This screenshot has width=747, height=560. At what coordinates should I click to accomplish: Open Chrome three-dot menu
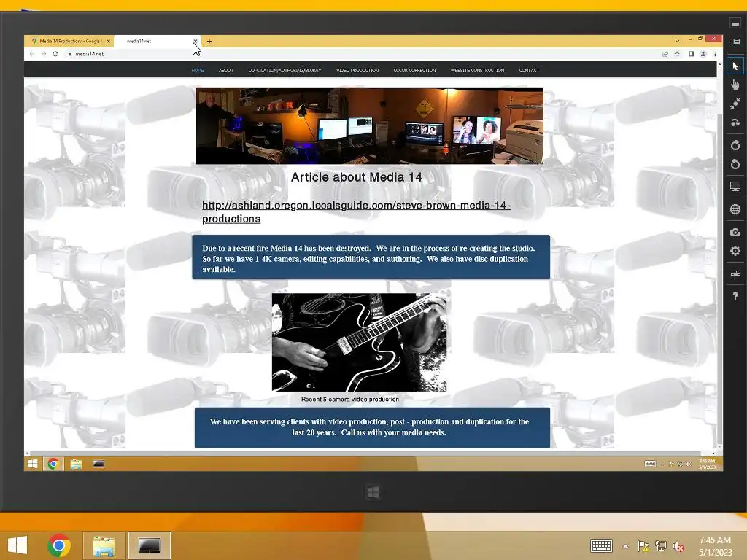pyautogui.click(x=715, y=54)
